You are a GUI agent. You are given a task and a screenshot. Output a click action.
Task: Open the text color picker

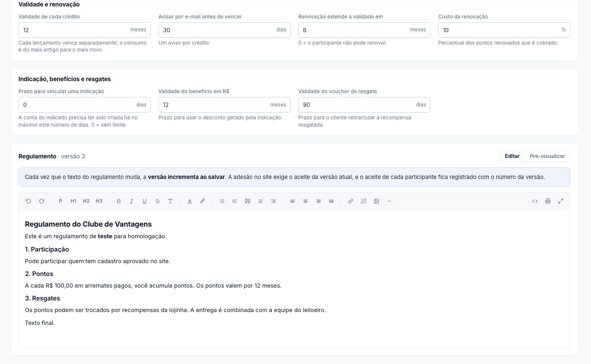(x=189, y=201)
